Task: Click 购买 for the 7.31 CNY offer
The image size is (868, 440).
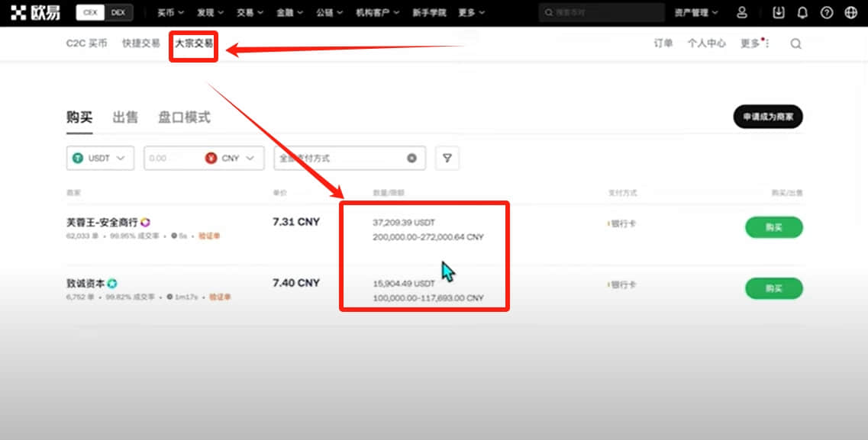Action: pyautogui.click(x=774, y=227)
